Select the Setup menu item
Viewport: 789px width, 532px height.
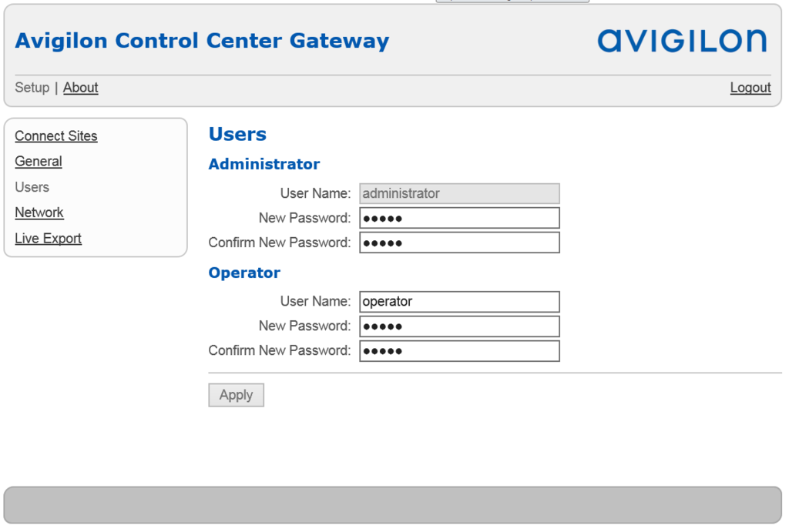pos(32,88)
